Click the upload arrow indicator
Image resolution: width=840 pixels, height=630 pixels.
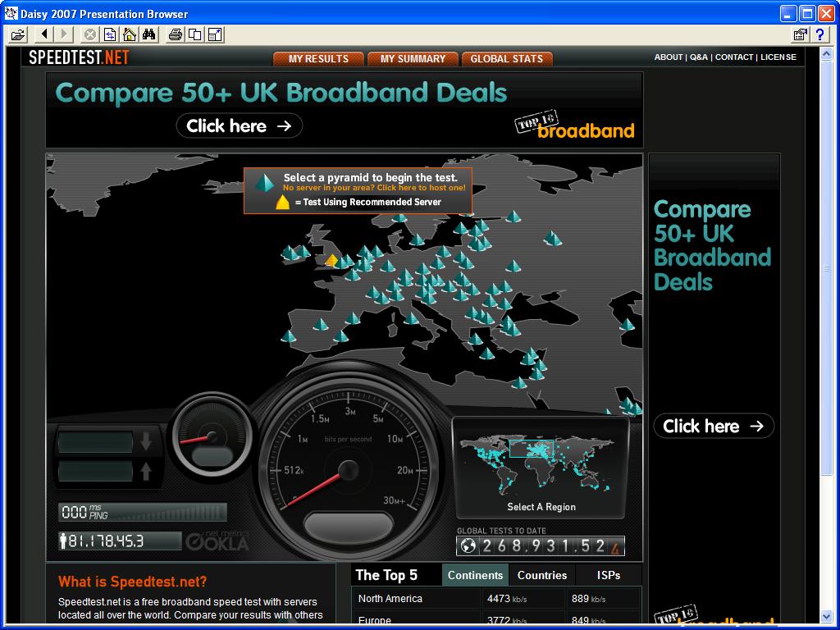[146, 472]
